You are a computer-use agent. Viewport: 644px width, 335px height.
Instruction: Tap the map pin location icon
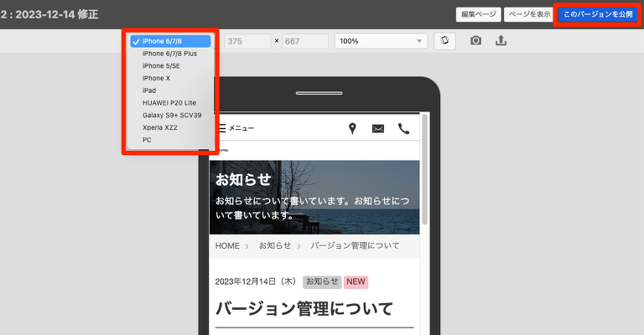(x=352, y=128)
